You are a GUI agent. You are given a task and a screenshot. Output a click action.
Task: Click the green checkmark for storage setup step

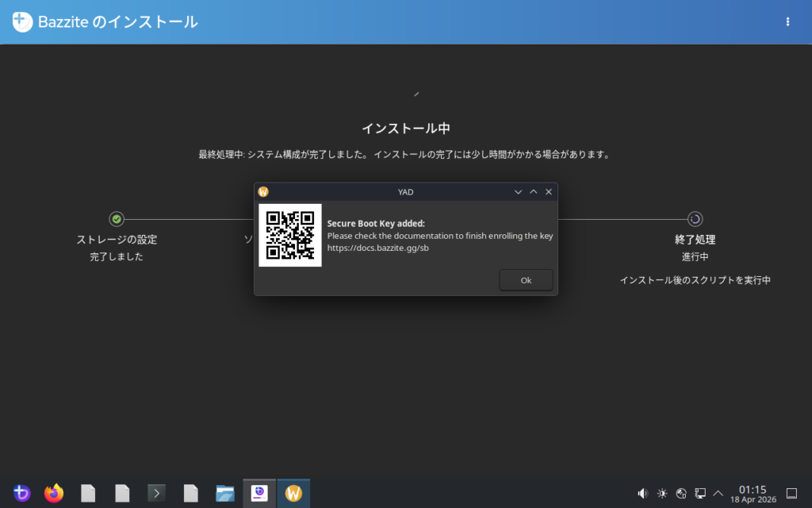click(x=117, y=219)
